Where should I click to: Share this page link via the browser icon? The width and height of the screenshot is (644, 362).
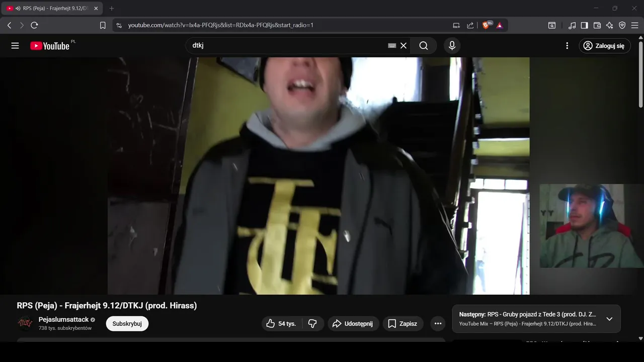click(x=470, y=25)
